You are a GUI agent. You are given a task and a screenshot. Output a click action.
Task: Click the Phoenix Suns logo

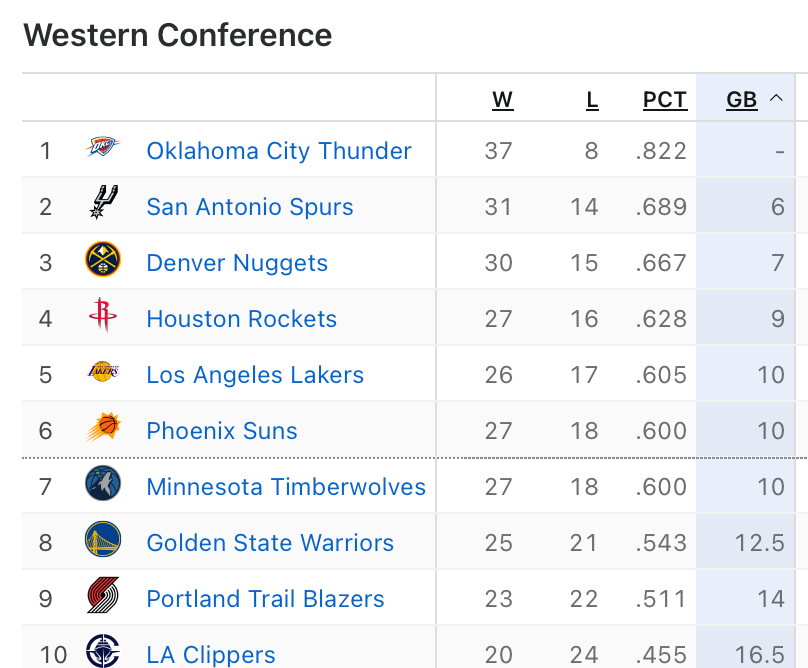(x=103, y=430)
